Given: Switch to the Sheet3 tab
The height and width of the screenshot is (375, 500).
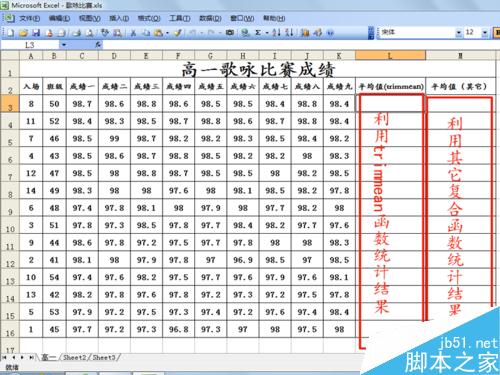Looking at the screenshot, I should point(104,357).
